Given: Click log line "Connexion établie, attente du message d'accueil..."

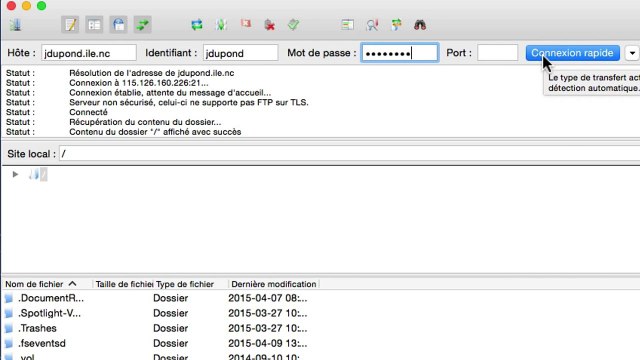Looking at the screenshot, I should [x=170, y=93].
